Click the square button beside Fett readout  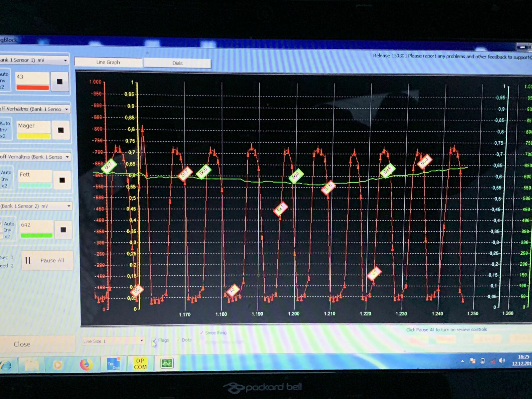[x=62, y=180]
